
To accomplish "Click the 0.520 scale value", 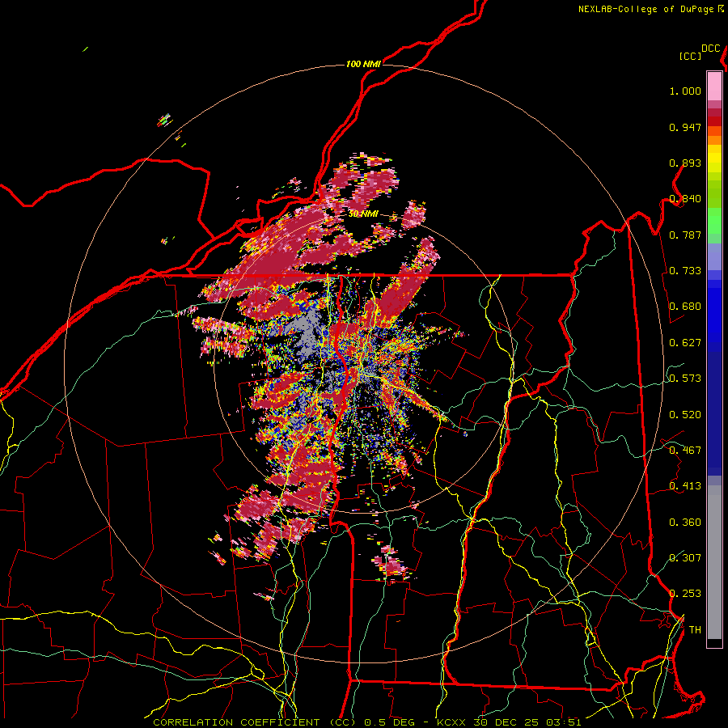I will click(x=685, y=415).
